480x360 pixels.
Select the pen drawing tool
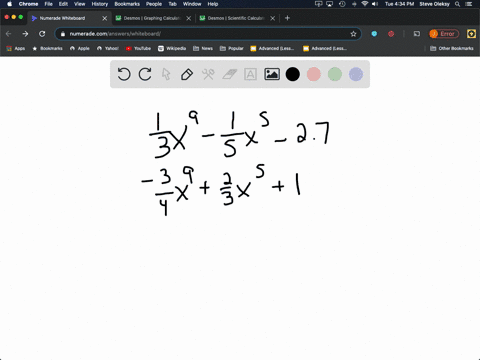pos(187,74)
